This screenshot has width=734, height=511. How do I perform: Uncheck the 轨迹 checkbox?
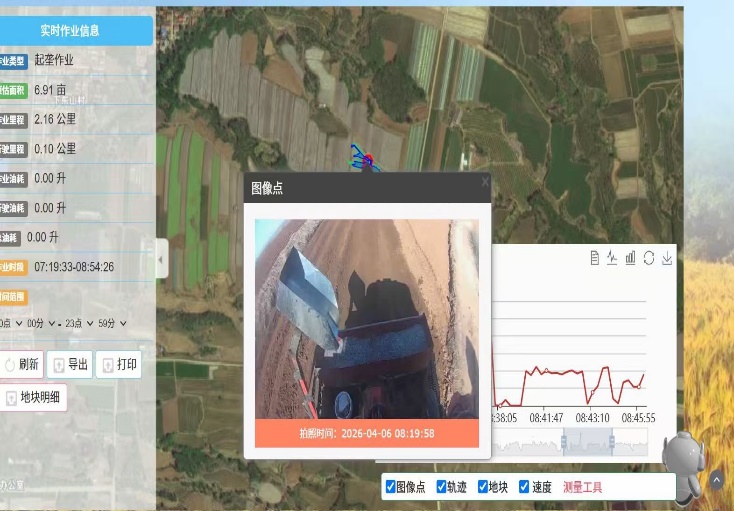tap(441, 487)
